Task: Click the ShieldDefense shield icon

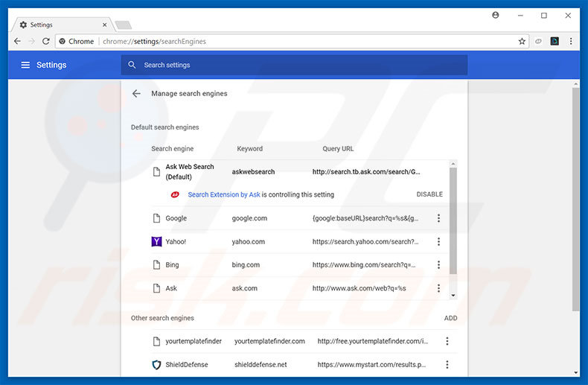Action: point(156,364)
